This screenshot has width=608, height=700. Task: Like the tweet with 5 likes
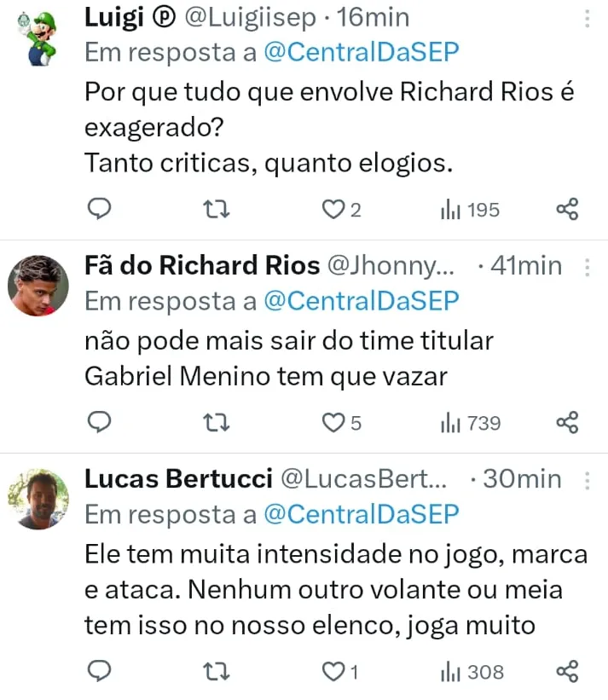click(332, 422)
